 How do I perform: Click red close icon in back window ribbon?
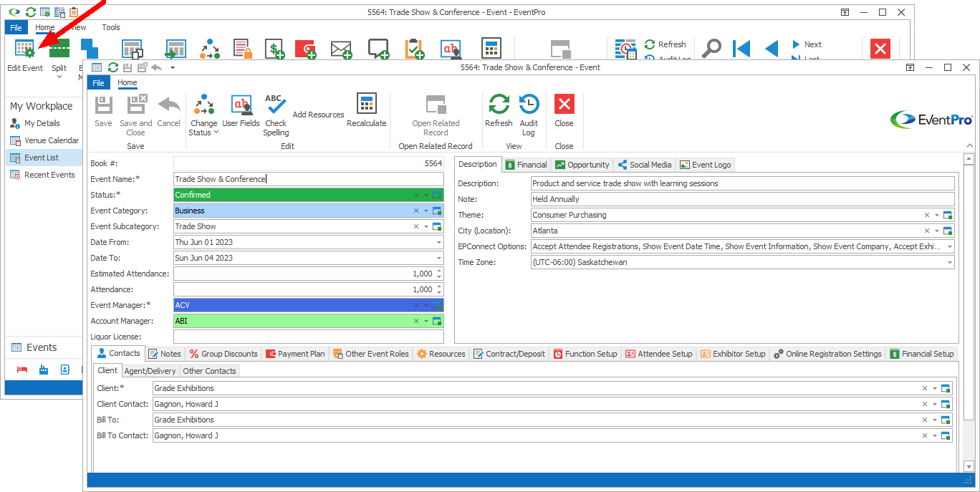click(x=880, y=49)
